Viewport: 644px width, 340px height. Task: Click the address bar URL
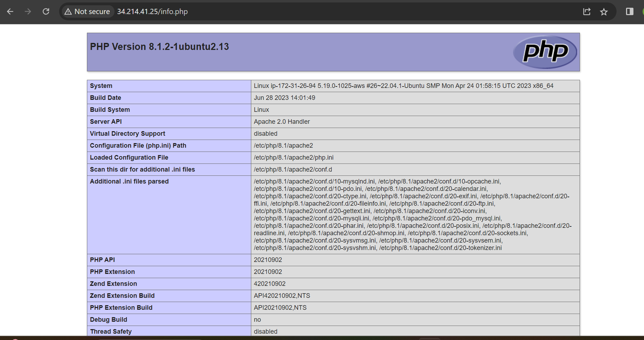point(152,12)
